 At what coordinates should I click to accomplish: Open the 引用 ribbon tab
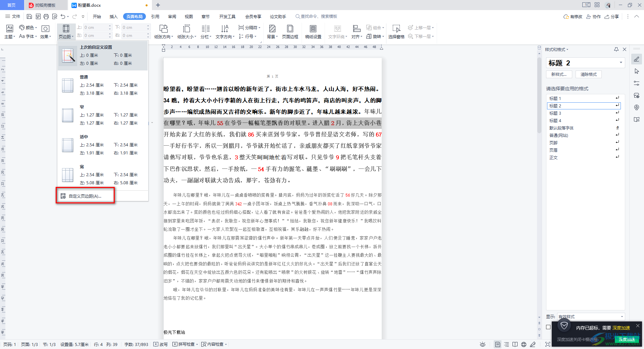point(155,16)
